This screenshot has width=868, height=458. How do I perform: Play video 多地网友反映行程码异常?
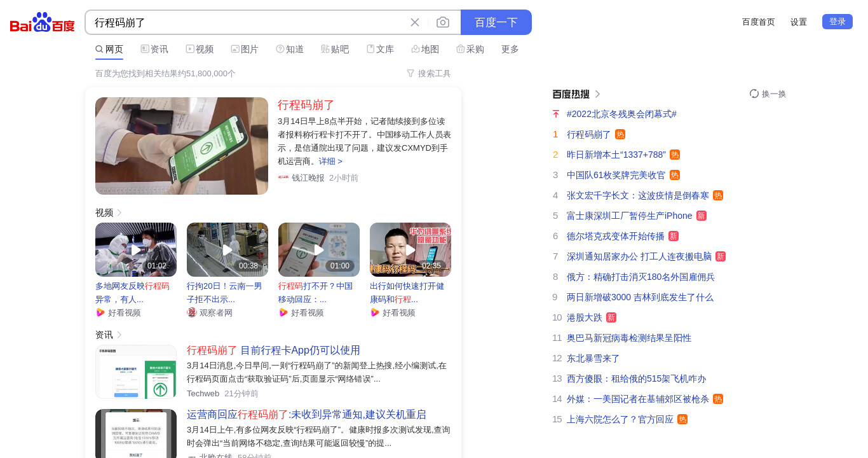(x=136, y=249)
